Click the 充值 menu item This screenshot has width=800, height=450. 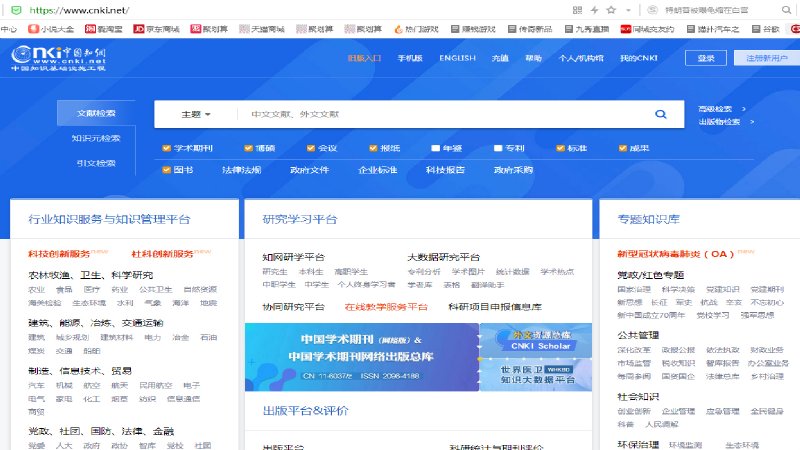point(500,58)
